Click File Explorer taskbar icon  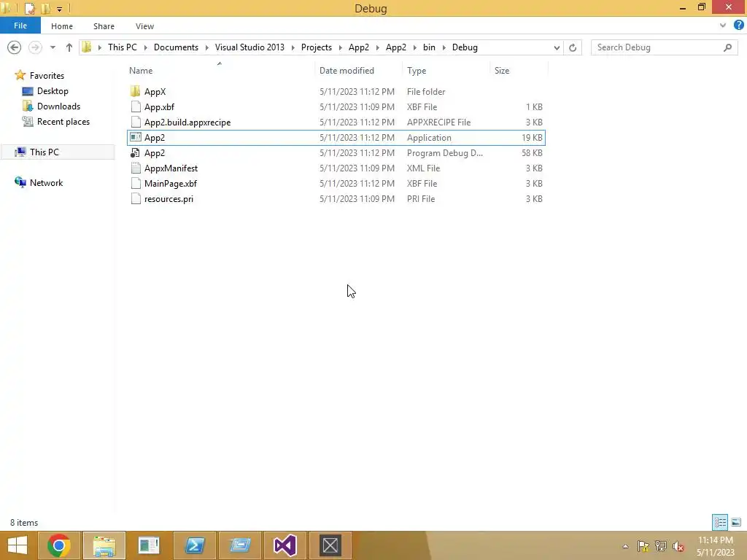pyautogui.click(x=104, y=545)
